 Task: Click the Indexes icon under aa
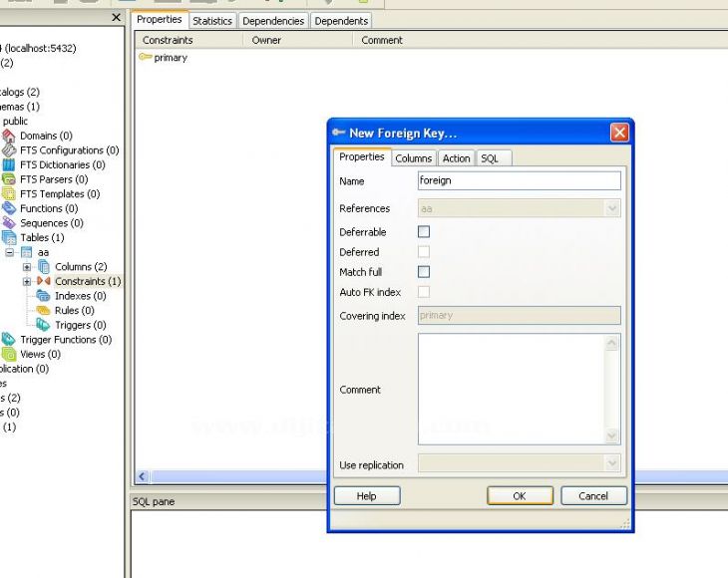tap(44, 296)
